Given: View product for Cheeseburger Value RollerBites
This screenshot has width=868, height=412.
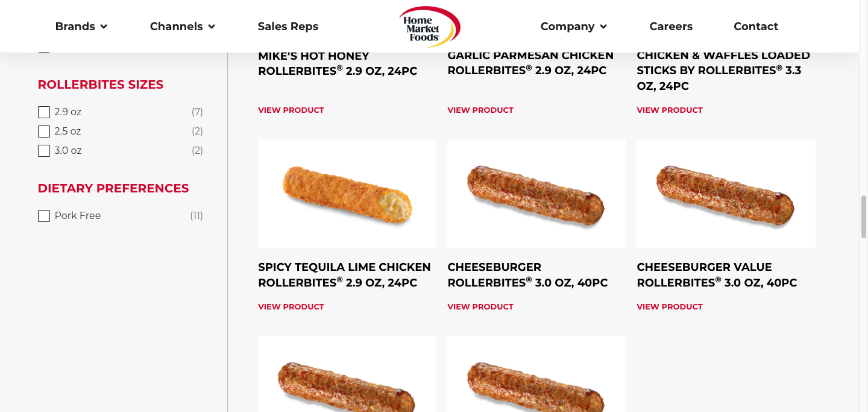Looking at the screenshot, I should tap(670, 307).
